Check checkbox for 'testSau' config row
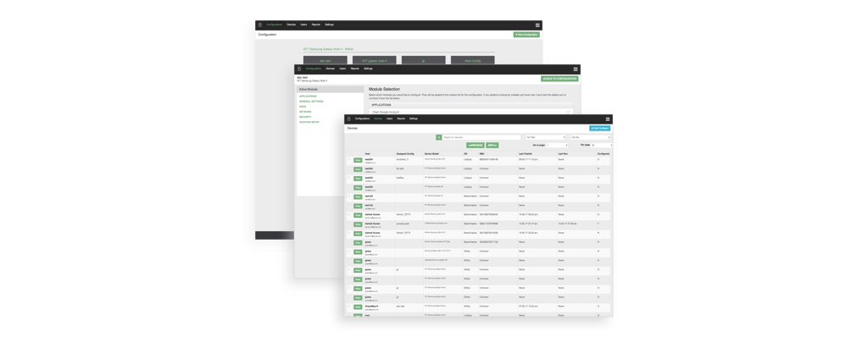 (x=348, y=179)
